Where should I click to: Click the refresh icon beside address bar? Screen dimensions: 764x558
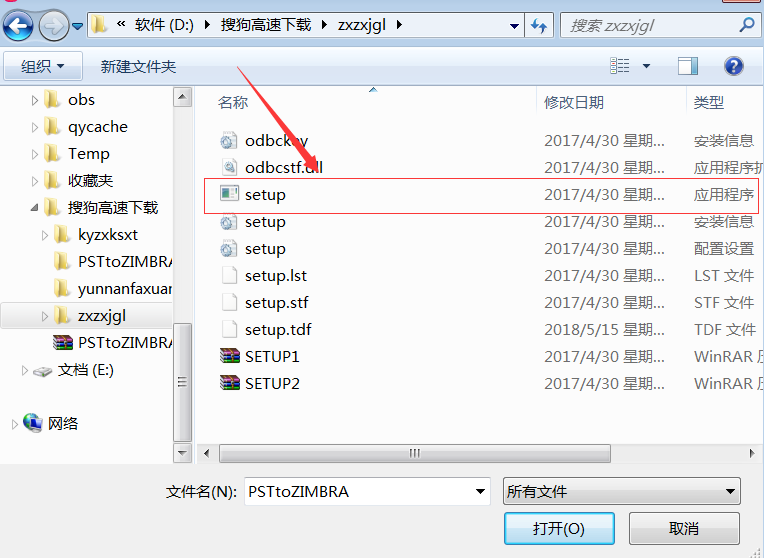point(539,25)
